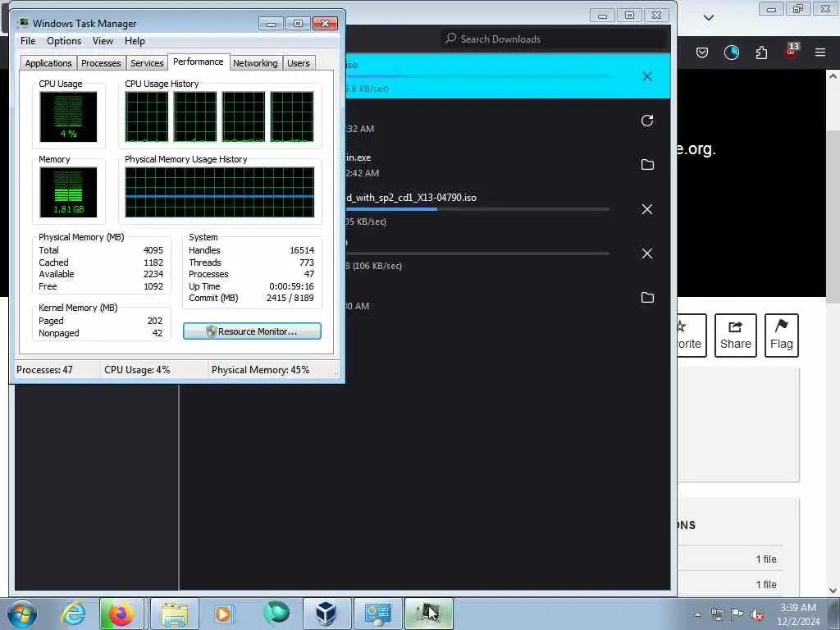
Task: Click the Task Manager taskbar button
Action: pyautogui.click(x=428, y=614)
